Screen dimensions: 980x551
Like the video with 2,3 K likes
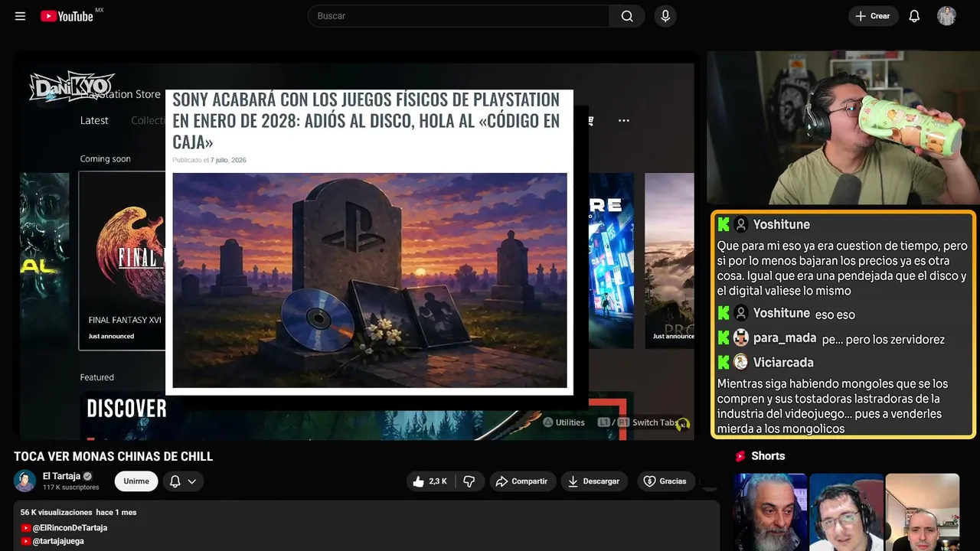(x=430, y=481)
